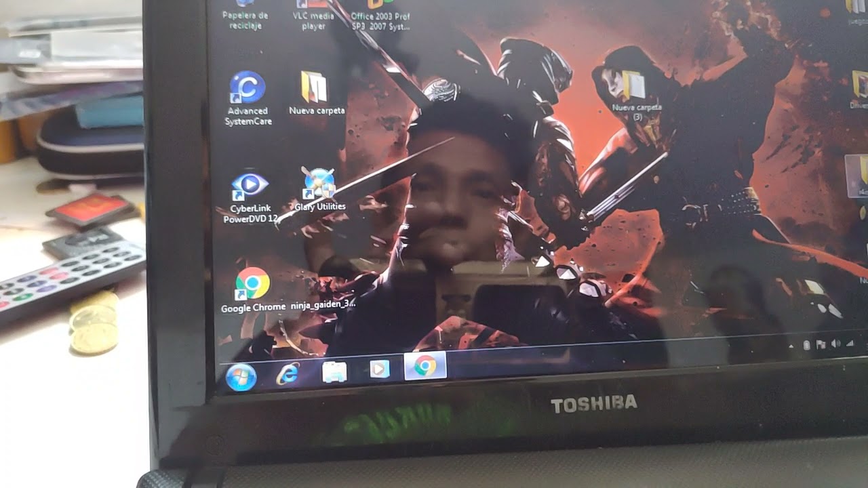Show hidden system tray icons
The width and height of the screenshot is (868, 488).
[x=791, y=346]
